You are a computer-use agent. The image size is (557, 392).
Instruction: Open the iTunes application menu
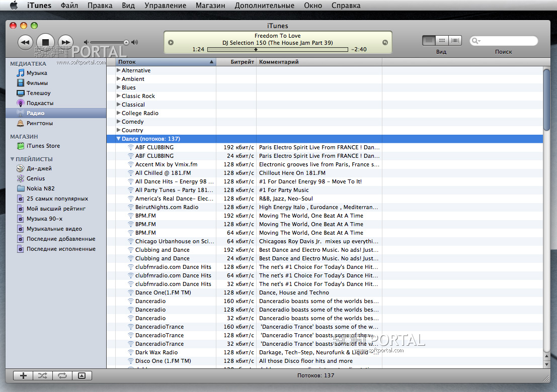39,6
